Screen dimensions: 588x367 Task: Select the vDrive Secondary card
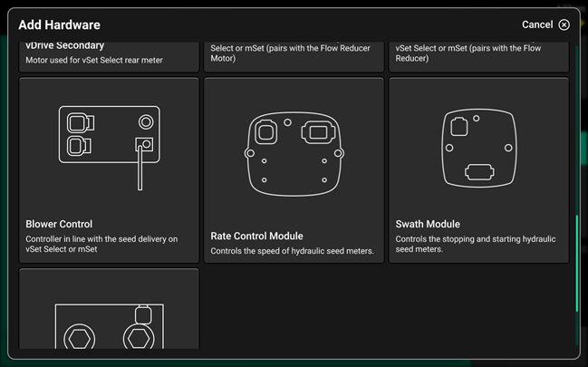109,56
